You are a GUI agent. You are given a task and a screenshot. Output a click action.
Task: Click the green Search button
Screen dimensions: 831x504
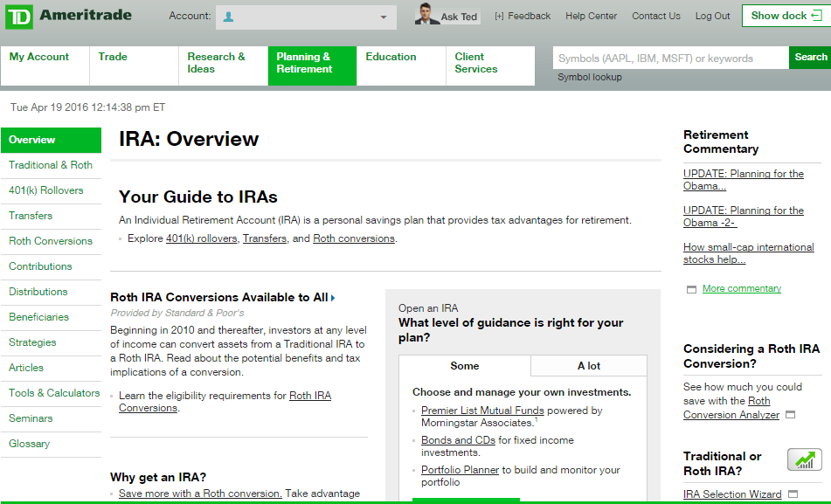810,58
